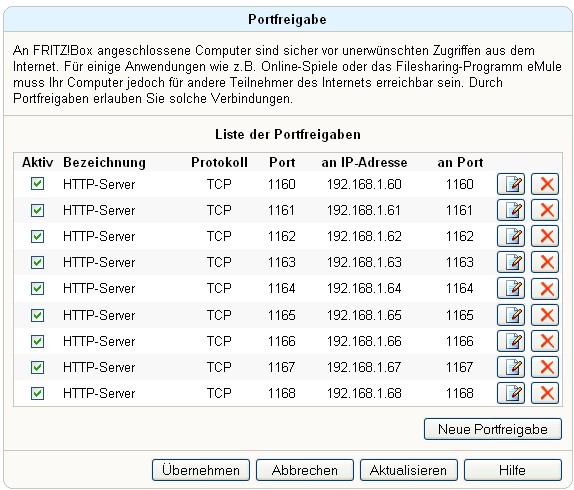Disable the port 1160 Aktiv checkbox
The image size is (574, 490).
(37, 184)
